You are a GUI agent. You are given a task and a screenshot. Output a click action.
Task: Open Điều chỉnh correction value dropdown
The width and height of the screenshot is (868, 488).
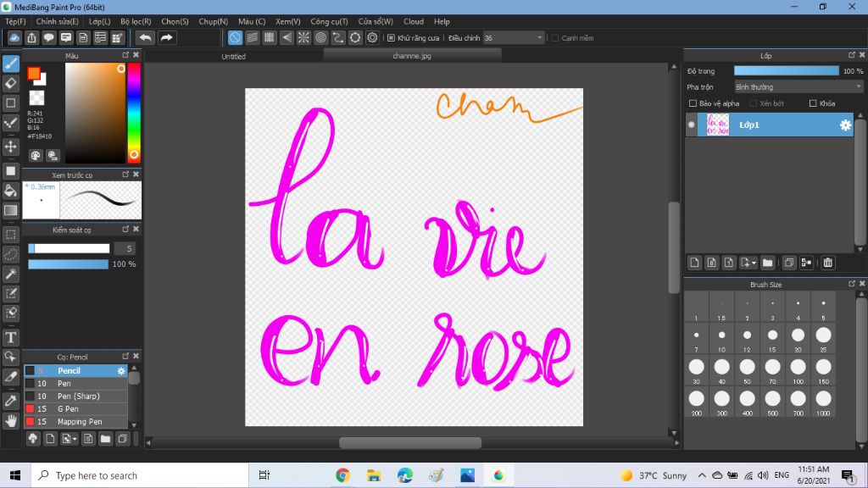coord(514,38)
